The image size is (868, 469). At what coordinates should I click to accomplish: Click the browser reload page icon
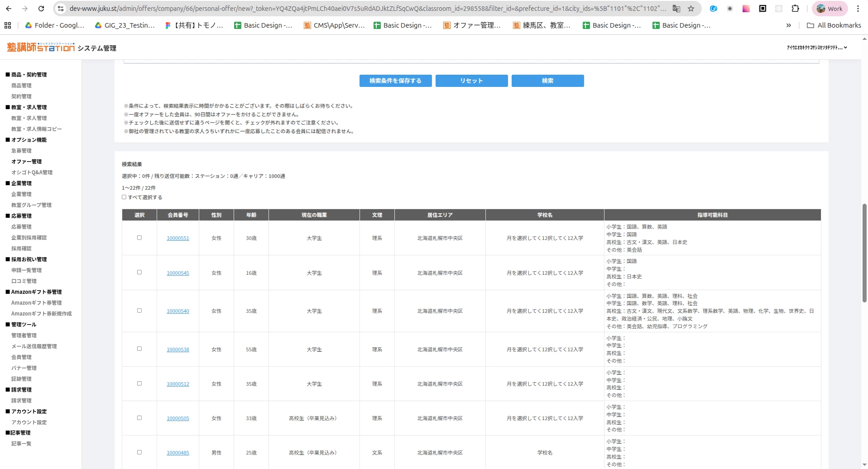pyautogui.click(x=41, y=9)
